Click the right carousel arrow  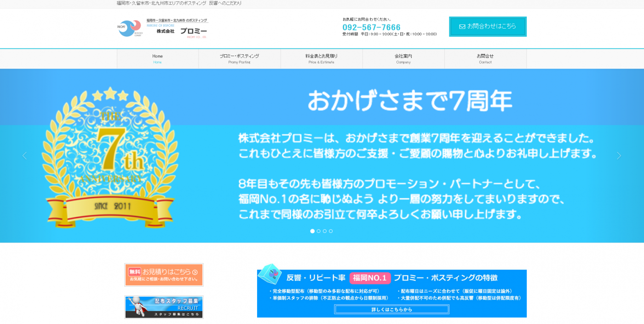click(619, 156)
